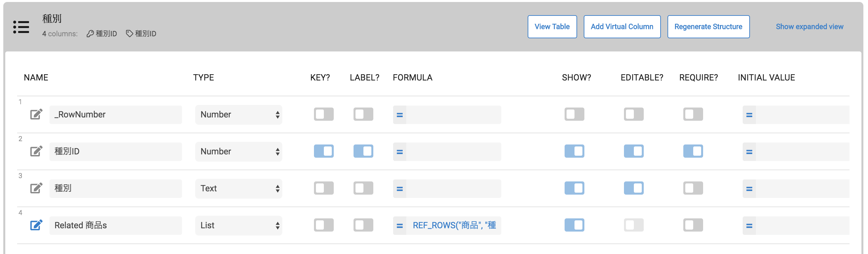This screenshot has width=868, height=254.
Task: Open the Number type dropdown for _RowNumber
Action: [x=238, y=114]
